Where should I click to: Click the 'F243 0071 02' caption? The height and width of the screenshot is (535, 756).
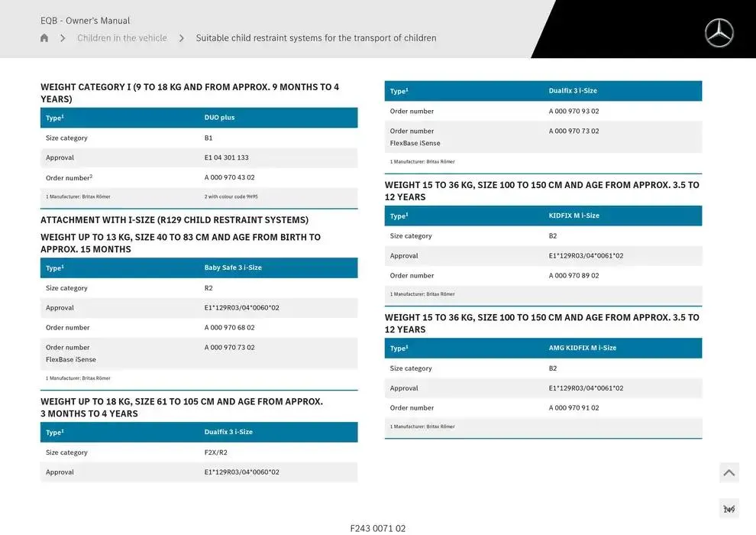[x=378, y=528]
